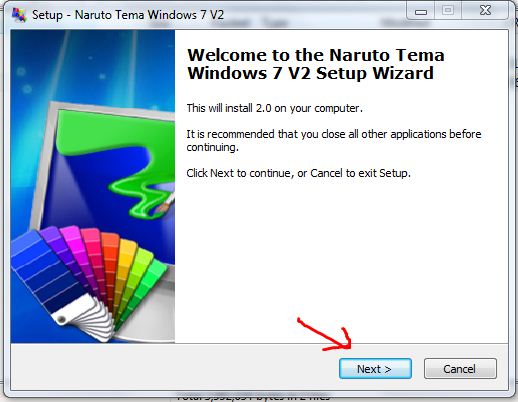Click the paintbrush in the wizard artwork
The width and height of the screenshot is (518, 402).
point(165,202)
